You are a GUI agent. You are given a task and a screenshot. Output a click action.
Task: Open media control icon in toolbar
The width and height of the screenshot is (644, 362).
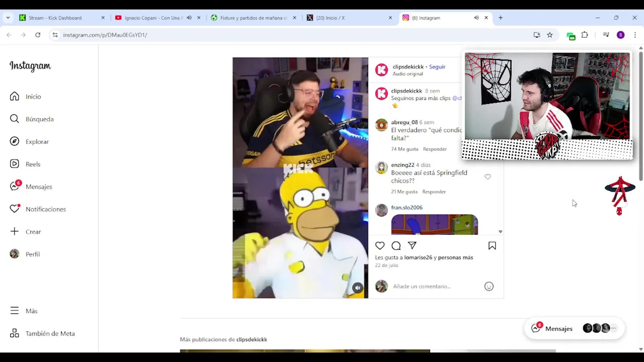point(606,35)
